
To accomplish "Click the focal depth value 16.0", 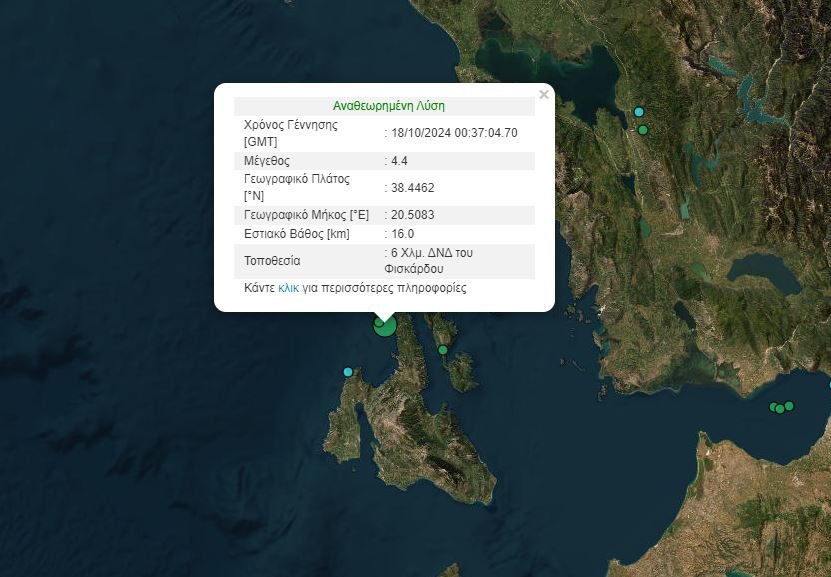I will pos(402,234).
